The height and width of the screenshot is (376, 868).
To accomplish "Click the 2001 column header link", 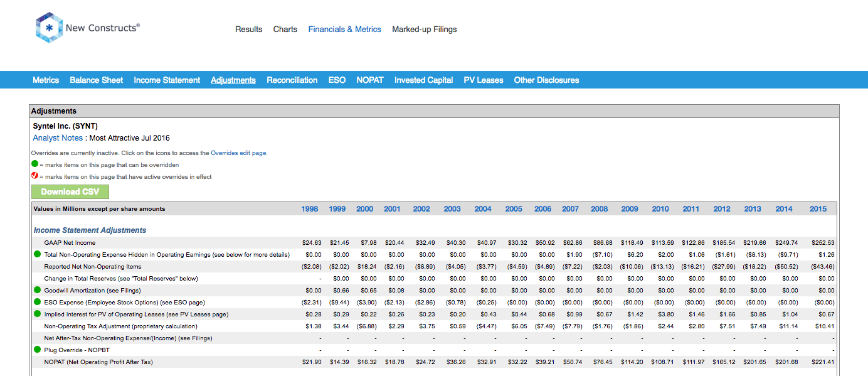I will tap(393, 209).
